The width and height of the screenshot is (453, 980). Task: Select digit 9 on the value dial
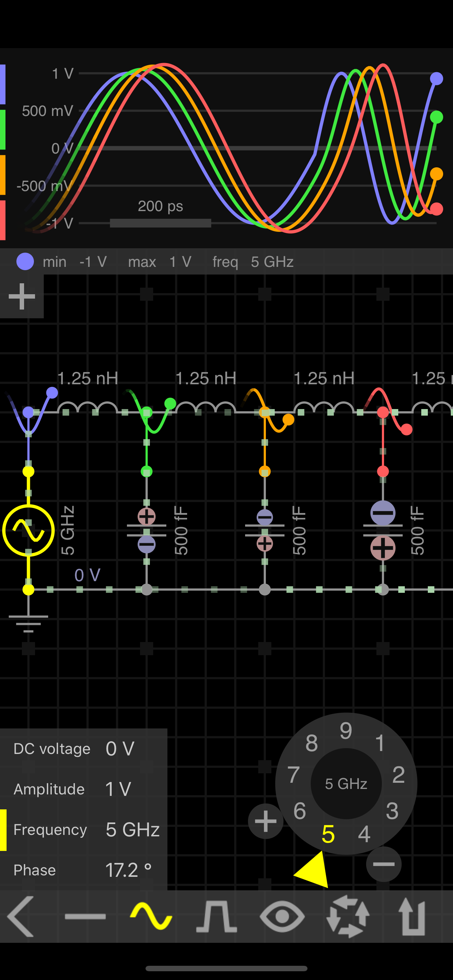tap(346, 730)
